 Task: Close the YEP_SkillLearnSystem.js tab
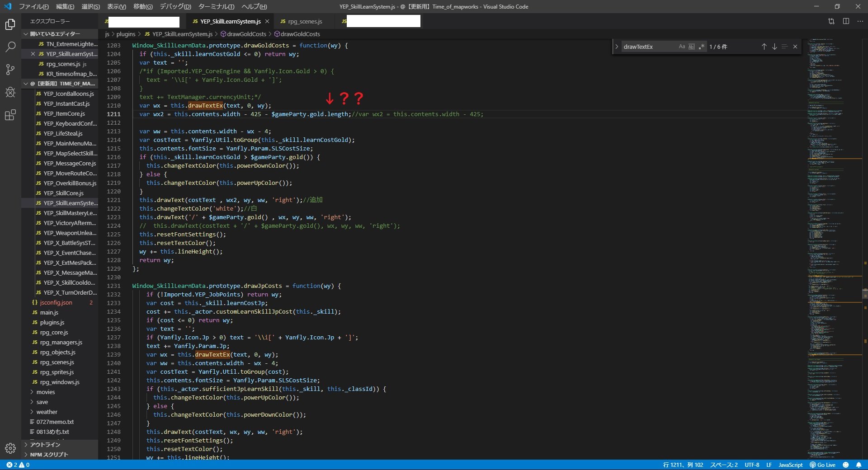[x=267, y=21]
